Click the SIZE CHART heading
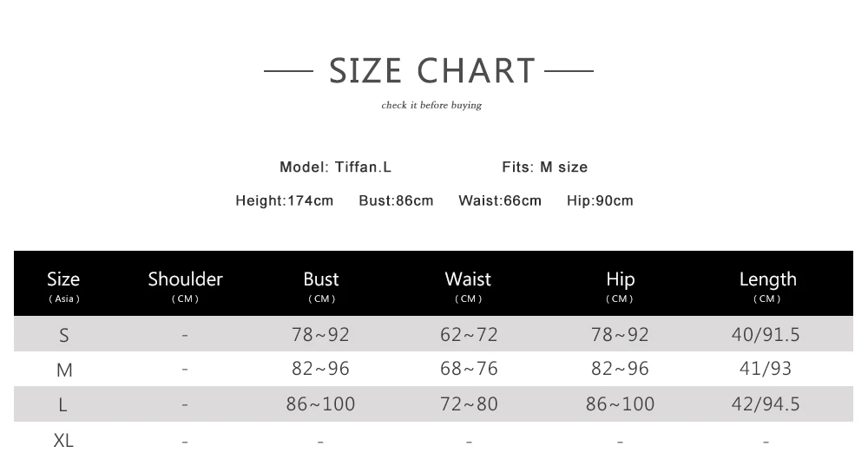The width and height of the screenshot is (868, 459). click(431, 70)
